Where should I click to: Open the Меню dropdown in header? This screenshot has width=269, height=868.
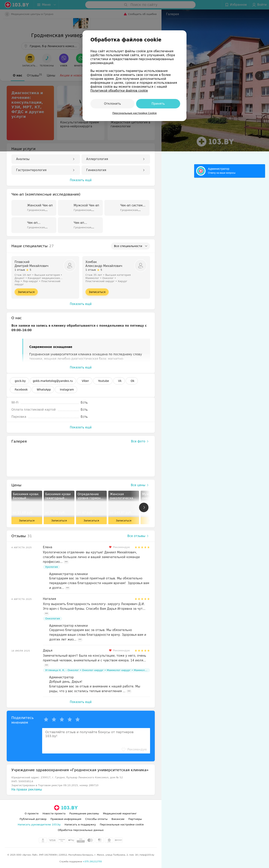46,5
